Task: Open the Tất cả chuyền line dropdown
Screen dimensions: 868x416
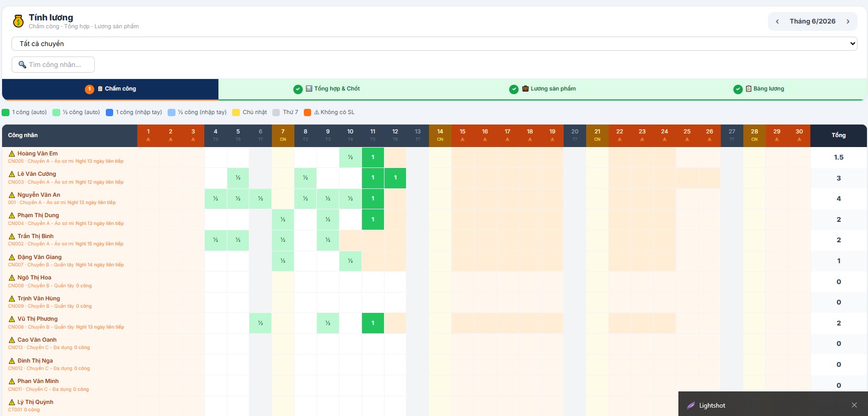Action: tap(434, 44)
